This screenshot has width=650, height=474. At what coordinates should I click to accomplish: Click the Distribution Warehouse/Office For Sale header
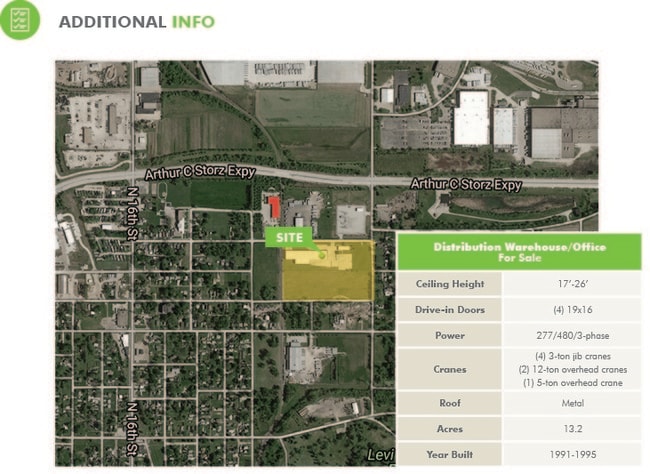pos(518,251)
